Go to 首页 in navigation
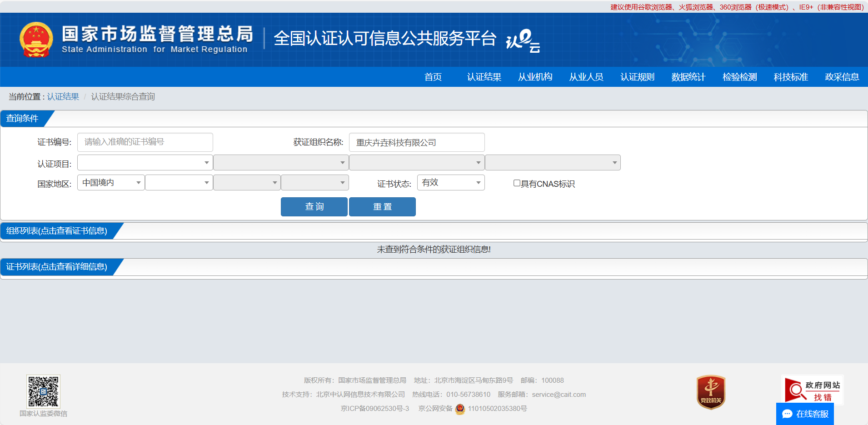Screen dimensions: 868x425 [x=433, y=77]
